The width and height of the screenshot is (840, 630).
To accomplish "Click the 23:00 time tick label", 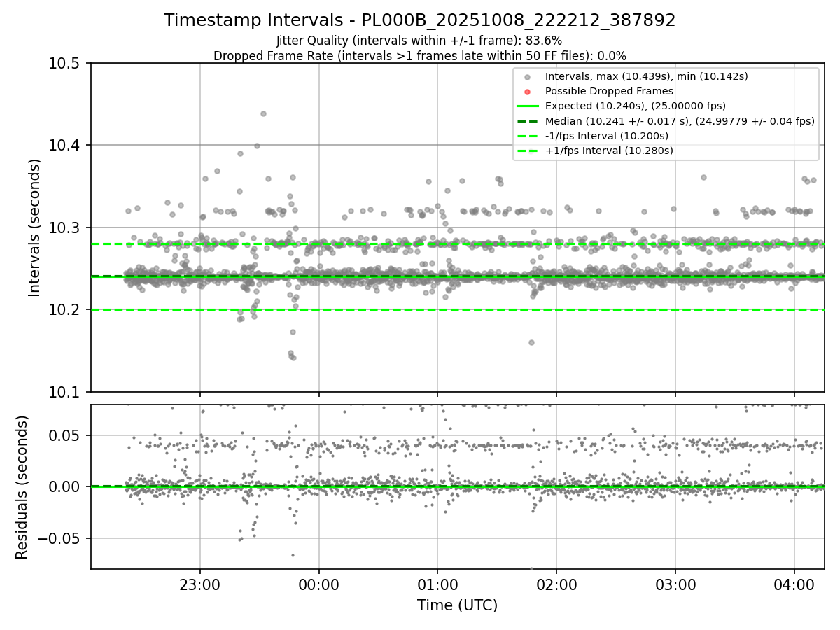I will [x=200, y=584].
